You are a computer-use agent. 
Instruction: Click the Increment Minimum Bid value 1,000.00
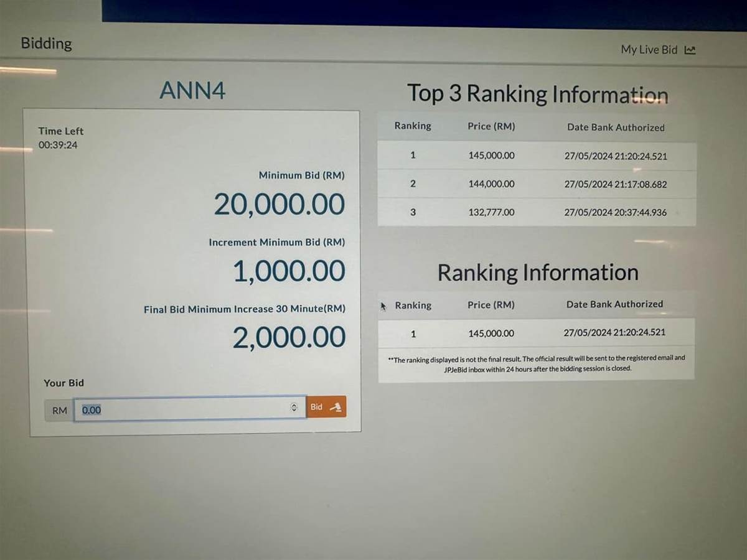point(289,271)
